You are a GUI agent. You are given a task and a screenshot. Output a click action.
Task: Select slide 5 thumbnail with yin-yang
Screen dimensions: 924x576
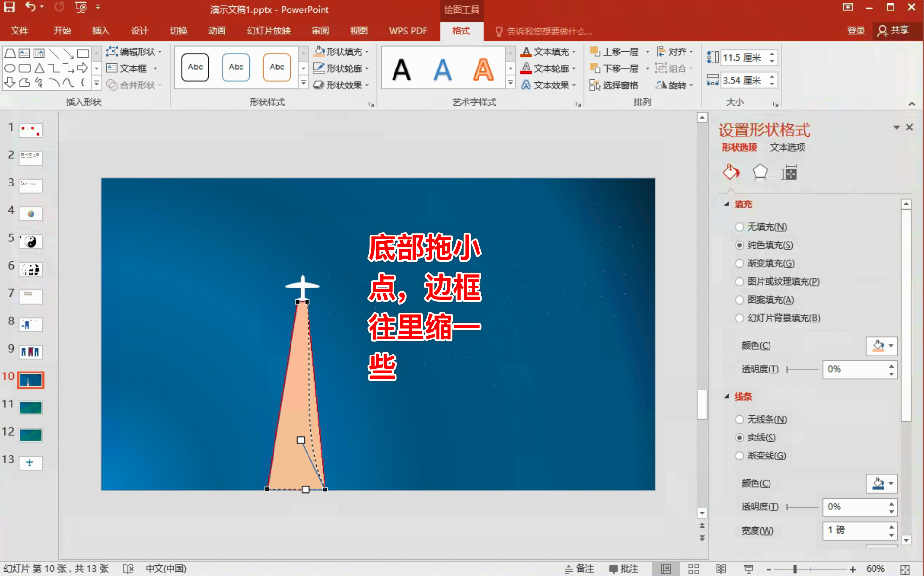click(x=31, y=241)
